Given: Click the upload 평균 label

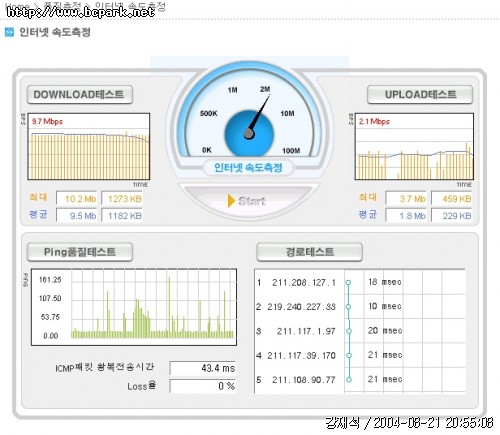Looking at the screenshot, I should pos(367,214).
